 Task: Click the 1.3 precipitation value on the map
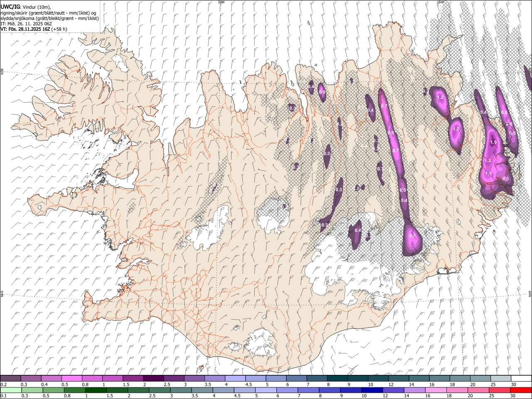pyautogui.click(x=488, y=160)
